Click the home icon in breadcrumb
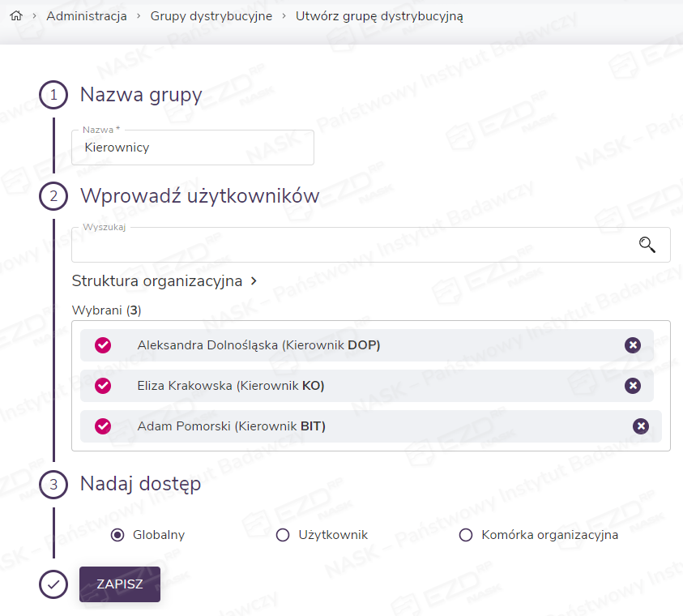The width and height of the screenshot is (683, 616). click(x=15, y=16)
